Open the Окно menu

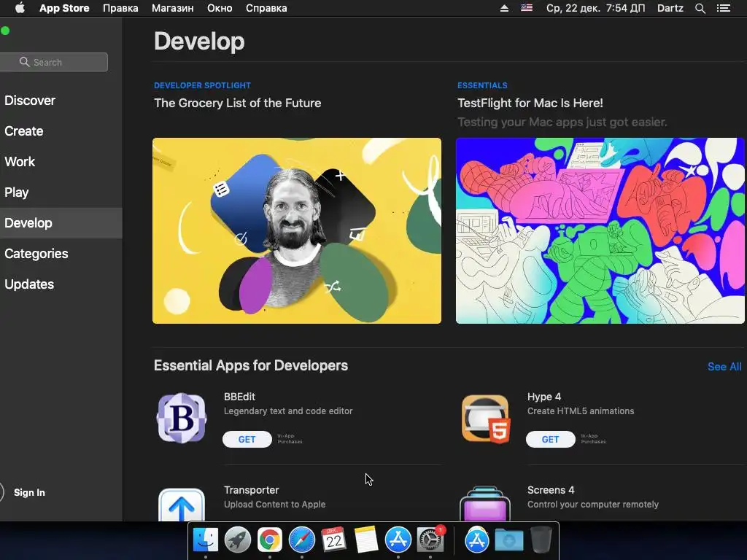tap(220, 8)
